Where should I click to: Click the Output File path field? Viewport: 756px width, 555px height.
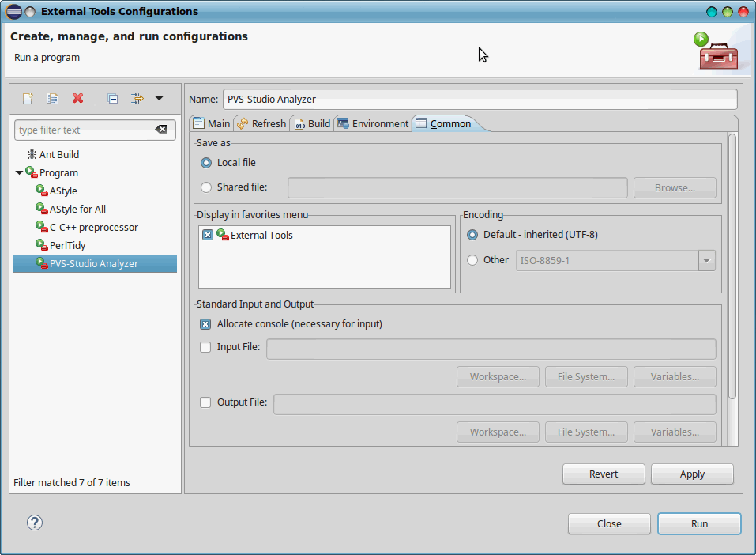(495, 405)
